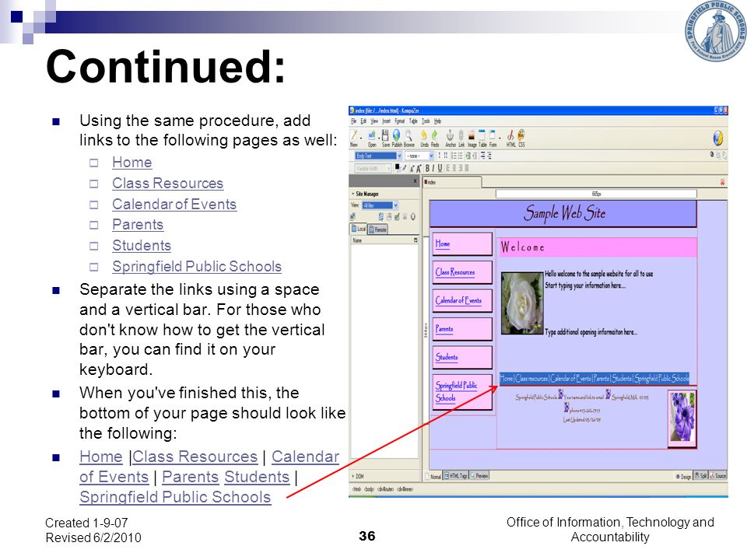Click the Italic I formatting icon
The width and height of the screenshot is (747, 560).
(x=433, y=168)
